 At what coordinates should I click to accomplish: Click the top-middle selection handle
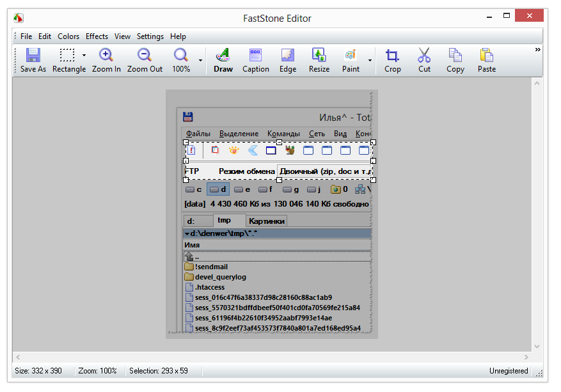tap(280, 143)
